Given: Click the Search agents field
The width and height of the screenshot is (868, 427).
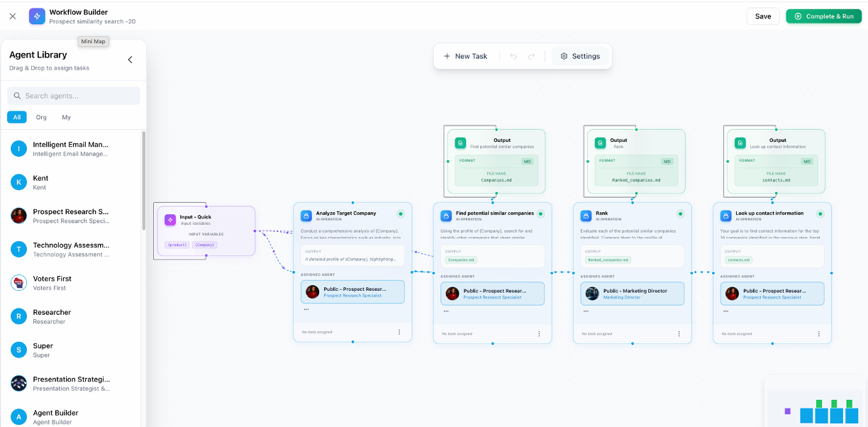Looking at the screenshot, I should click(x=74, y=95).
